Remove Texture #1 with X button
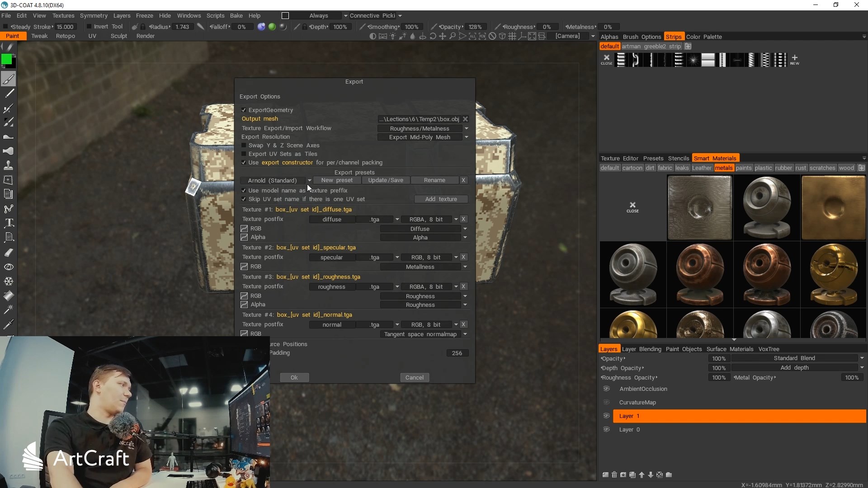The width and height of the screenshot is (868, 488). pos(463,219)
